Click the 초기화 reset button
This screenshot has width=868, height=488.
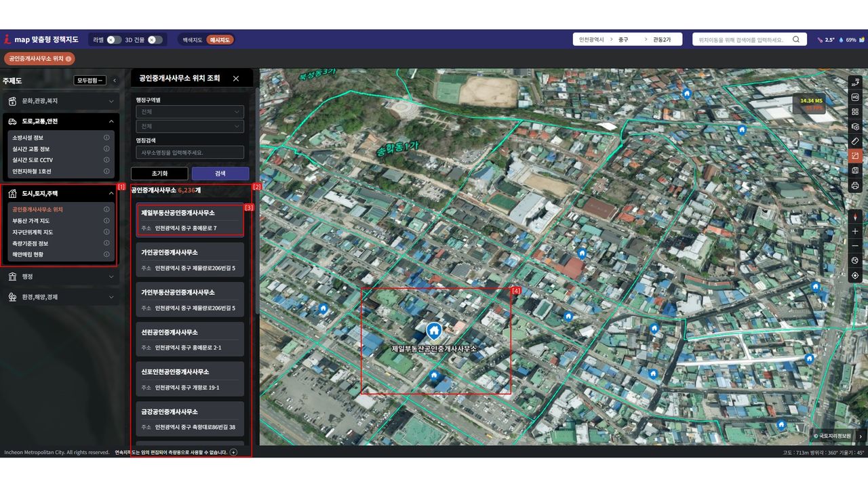[x=159, y=174]
